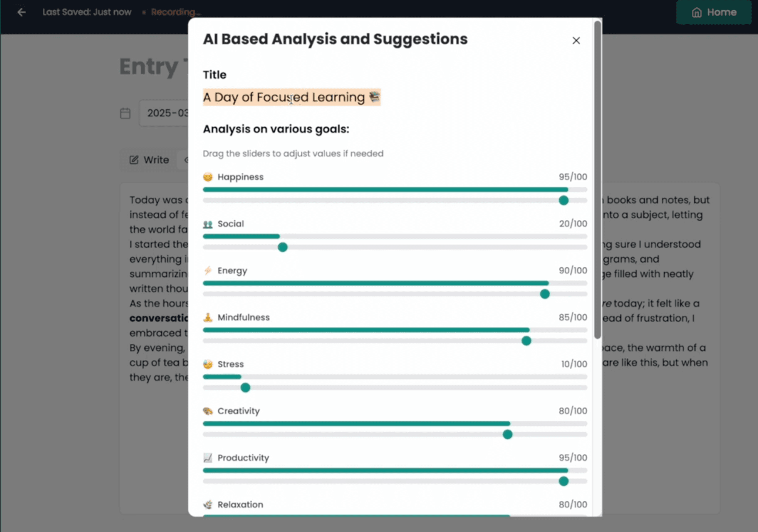The image size is (758, 532).
Task: Click the Stress emoji icon
Action: coord(208,364)
